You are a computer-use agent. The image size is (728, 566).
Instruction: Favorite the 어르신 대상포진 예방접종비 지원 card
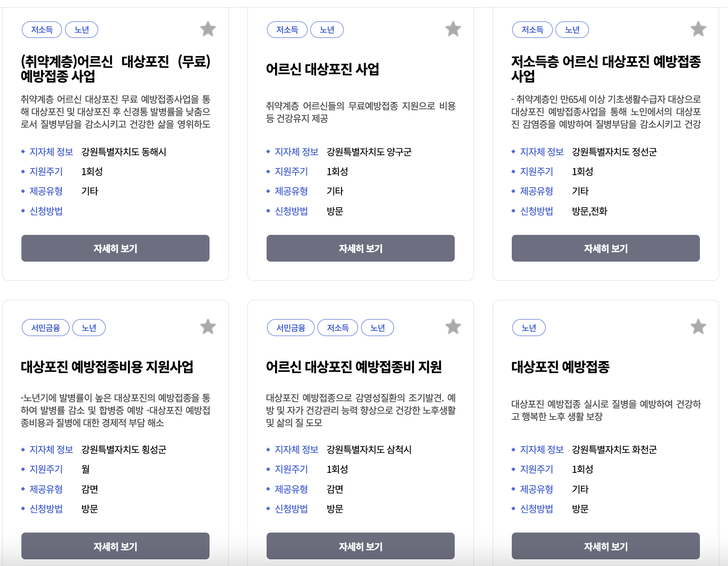(x=453, y=327)
